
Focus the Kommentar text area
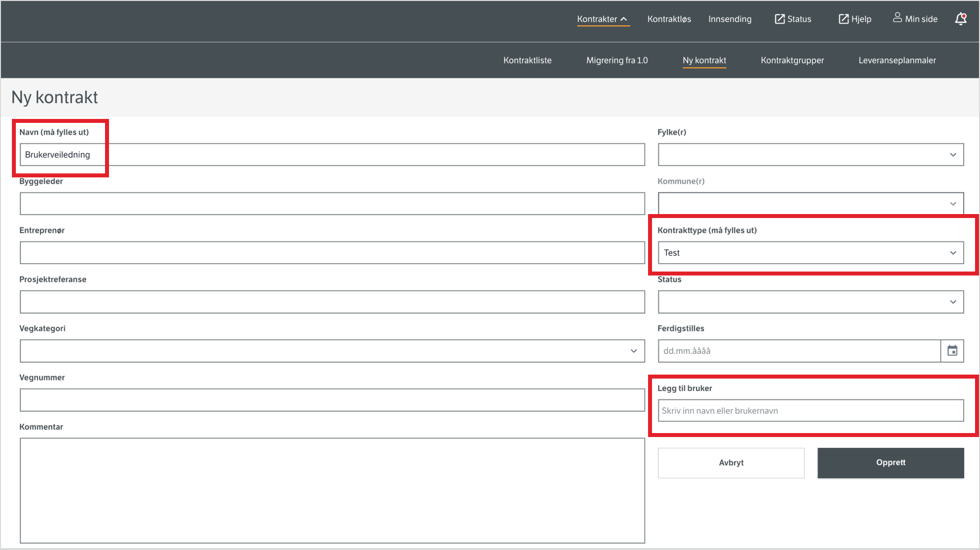(332, 491)
